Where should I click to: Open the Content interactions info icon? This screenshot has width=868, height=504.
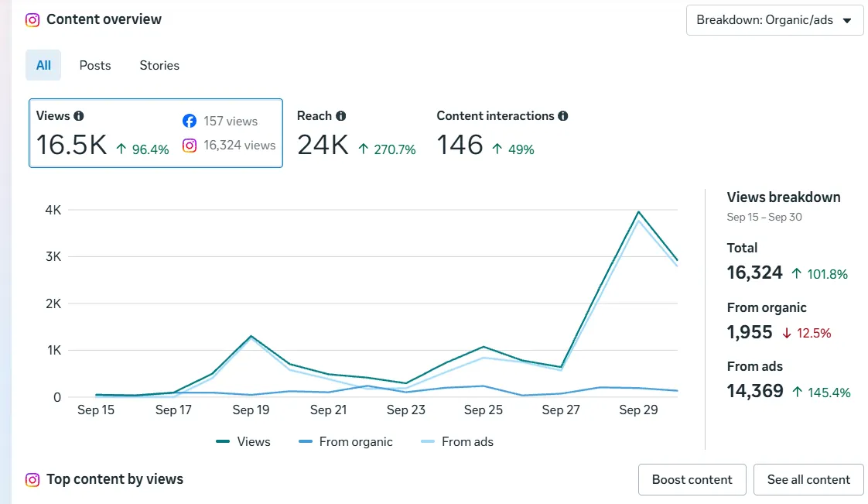pos(563,116)
